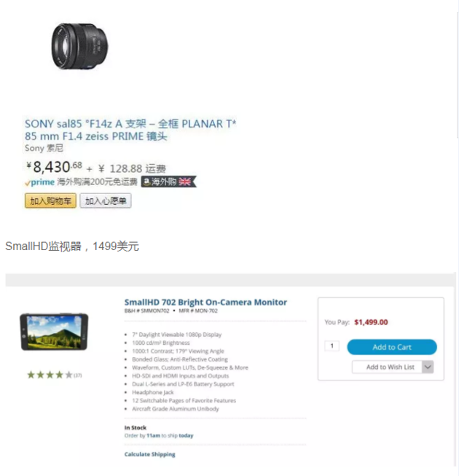Expand the Add to Wish List dropdown arrow

tap(428, 367)
